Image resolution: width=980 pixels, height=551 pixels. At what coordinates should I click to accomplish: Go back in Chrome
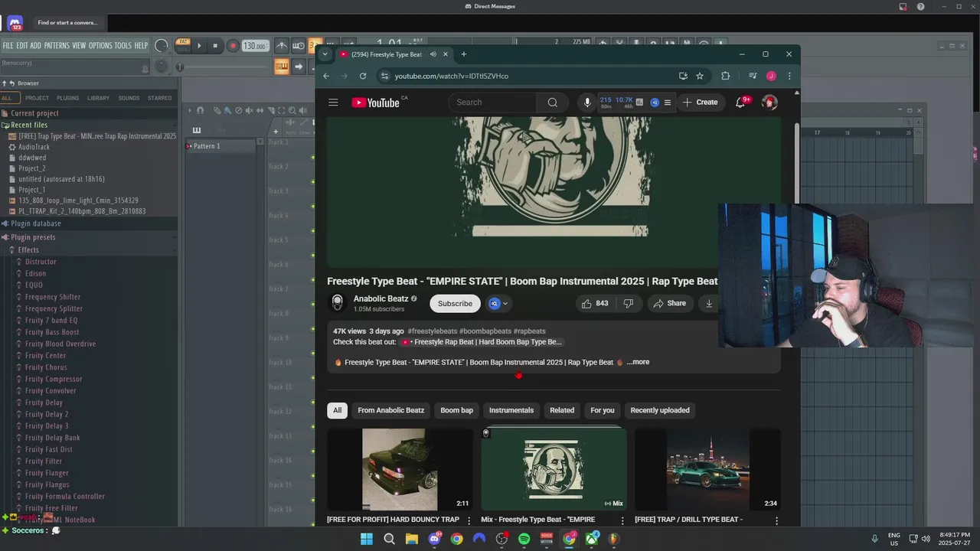326,76
